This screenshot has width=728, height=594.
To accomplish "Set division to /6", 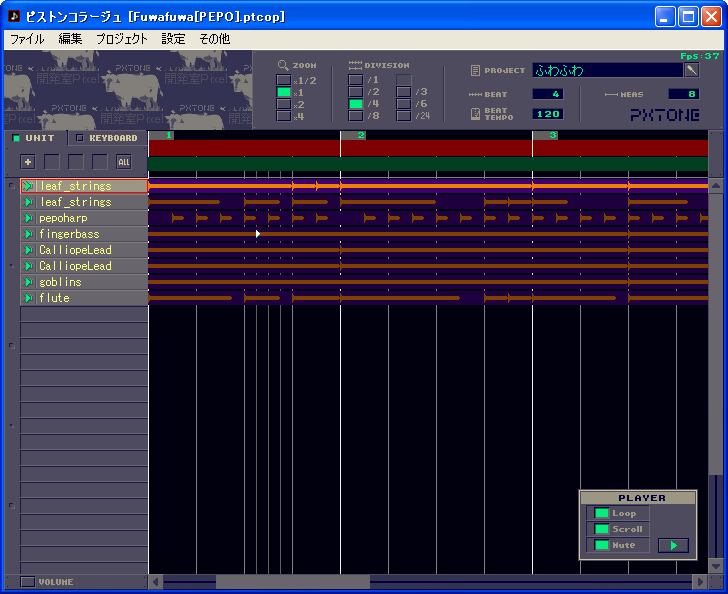I will click(404, 104).
